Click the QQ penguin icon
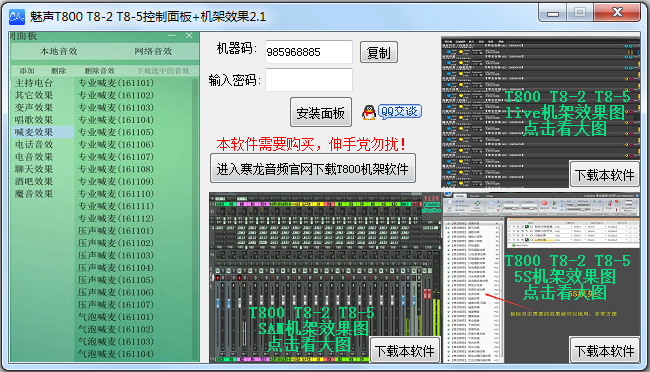The height and width of the screenshot is (372, 650). point(369,112)
